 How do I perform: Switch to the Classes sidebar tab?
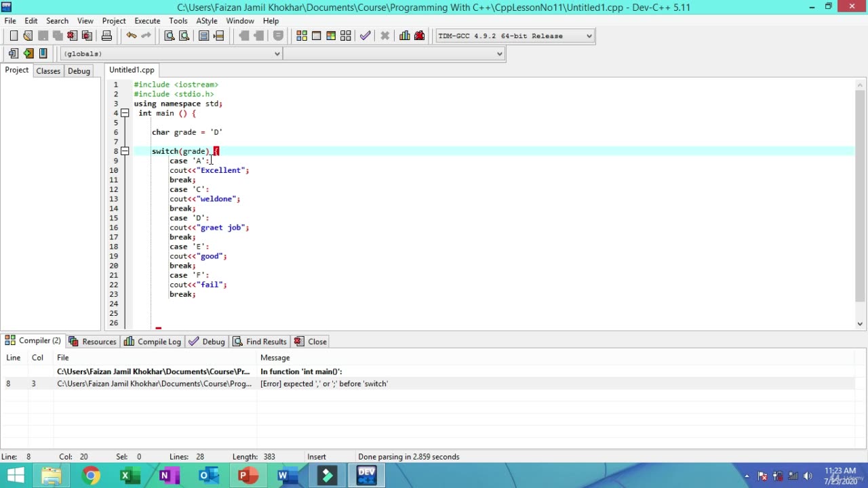[48, 71]
